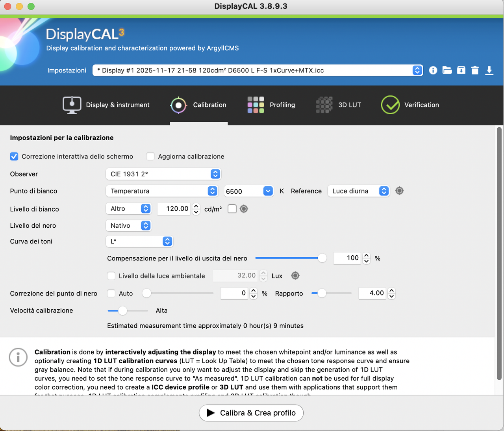The image size is (504, 431).
Task: Click the Estimated measurement time text
Action: pos(205,326)
